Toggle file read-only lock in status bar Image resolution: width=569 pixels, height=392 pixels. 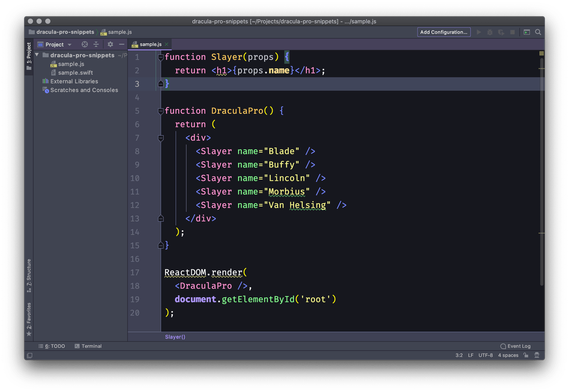526,355
